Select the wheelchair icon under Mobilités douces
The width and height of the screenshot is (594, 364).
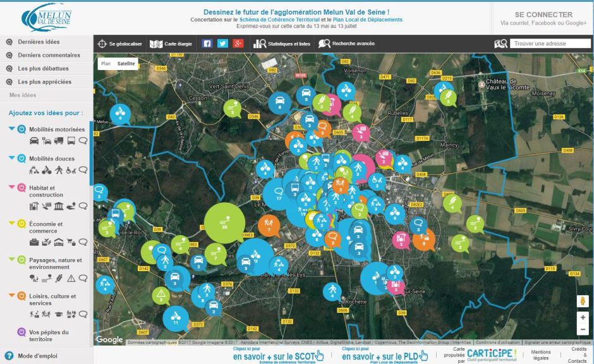70,170
